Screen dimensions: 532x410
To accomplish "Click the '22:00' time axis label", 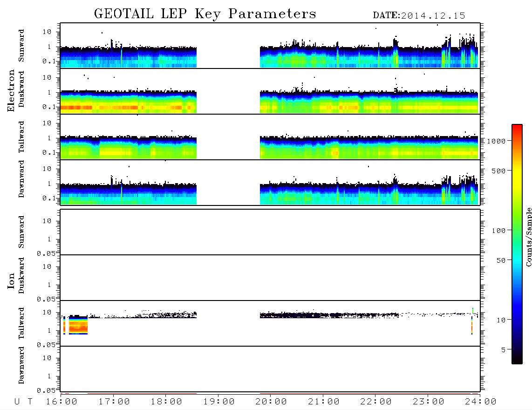I will pos(376,402).
